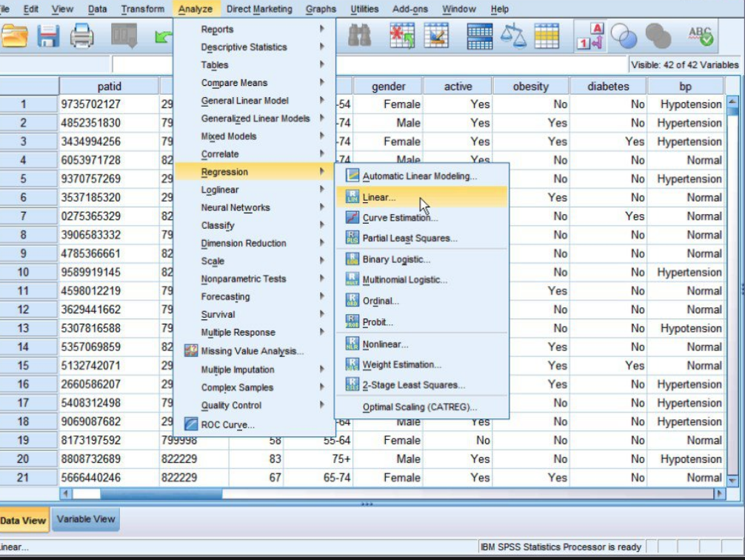Click the Automatic Linear Modeling icon
745x560 pixels.
tap(352, 176)
